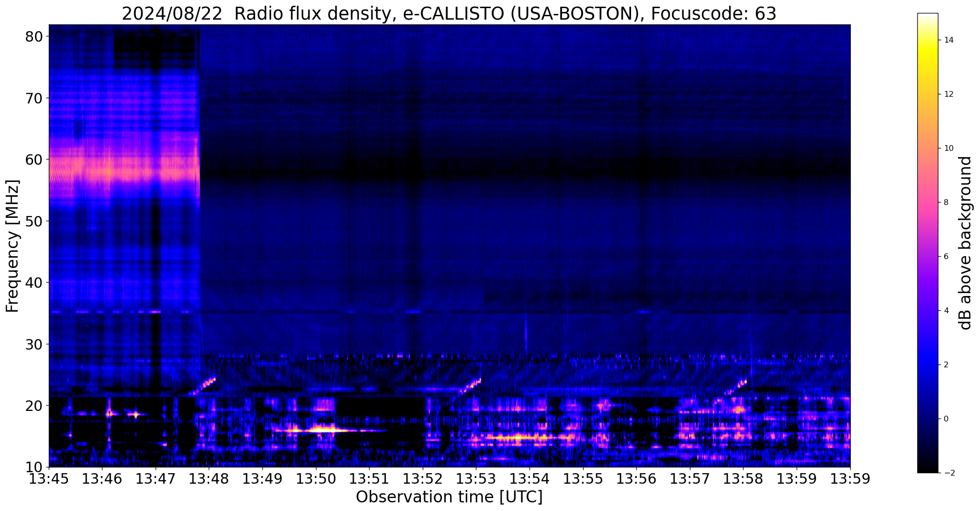Click the 13:46 time tick label

(x=102, y=479)
